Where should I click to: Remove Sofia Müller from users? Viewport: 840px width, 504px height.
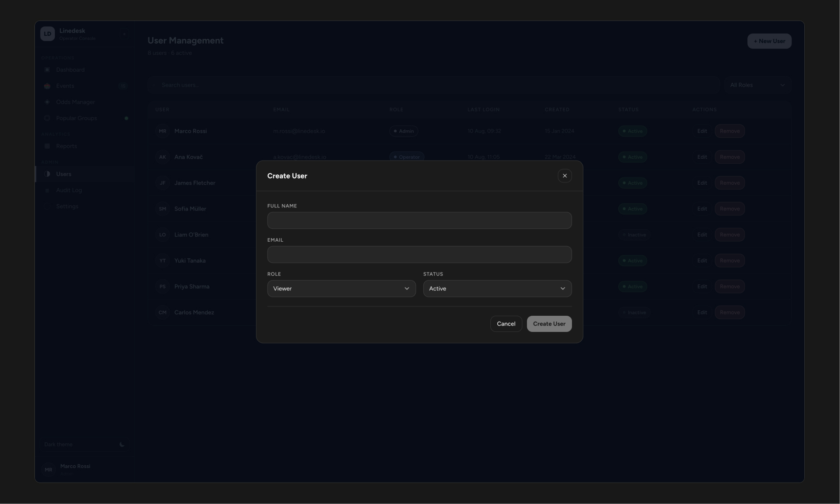click(729, 209)
